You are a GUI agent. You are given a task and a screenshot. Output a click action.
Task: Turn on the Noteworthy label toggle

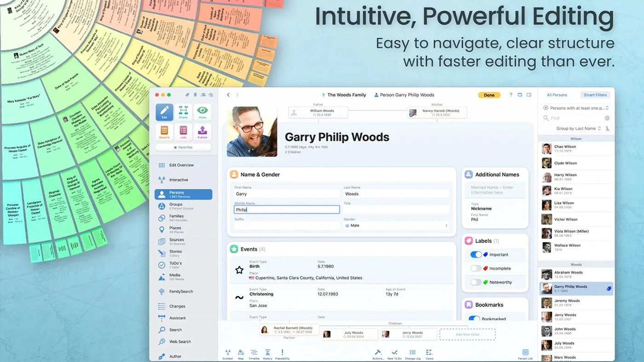[x=476, y=282]
